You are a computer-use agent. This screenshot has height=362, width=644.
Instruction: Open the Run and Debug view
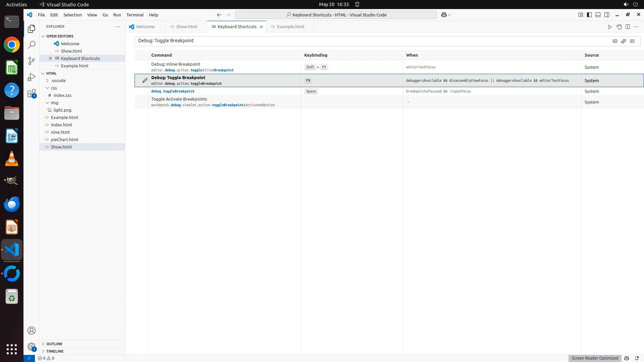[x=32, y=77]
